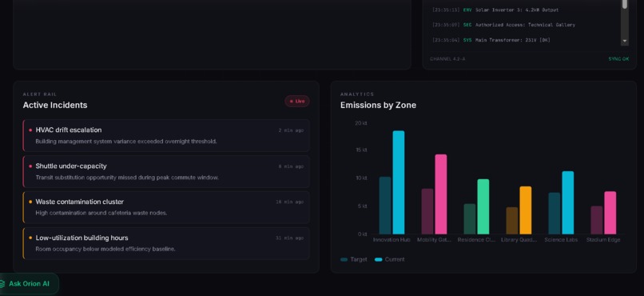Click orange dot beside Low-utilization building hours

(x=30, y=238)
